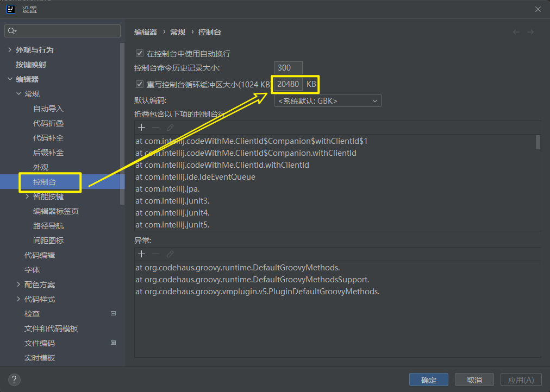
Task: Disable the 重写控制台循环缓冲区大小 checkbox
Action: [x=139, y=84]
